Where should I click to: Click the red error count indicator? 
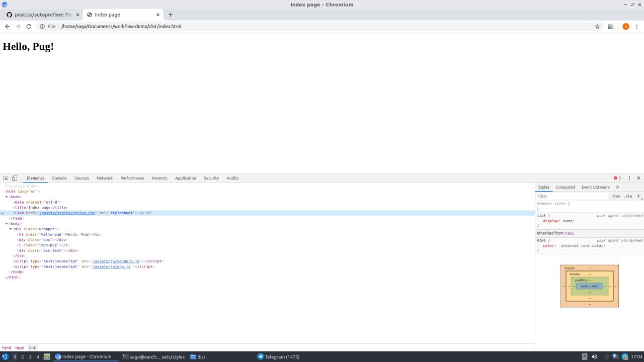tap(617, 178)
